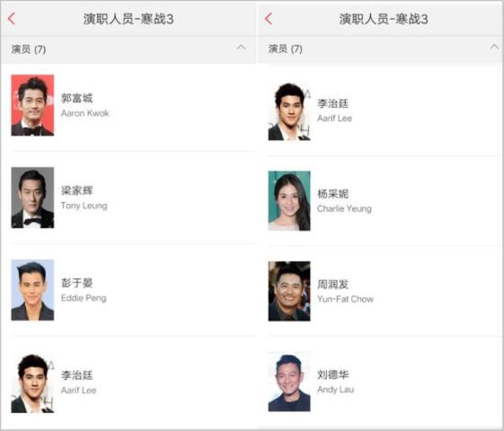Go back using left panel's red arrow

(12, 19)
